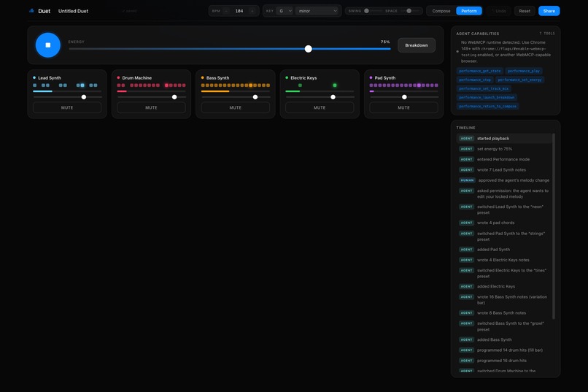Click the Pad Synth step pattern
588x392 pixels.
click(x=404, y=85)
